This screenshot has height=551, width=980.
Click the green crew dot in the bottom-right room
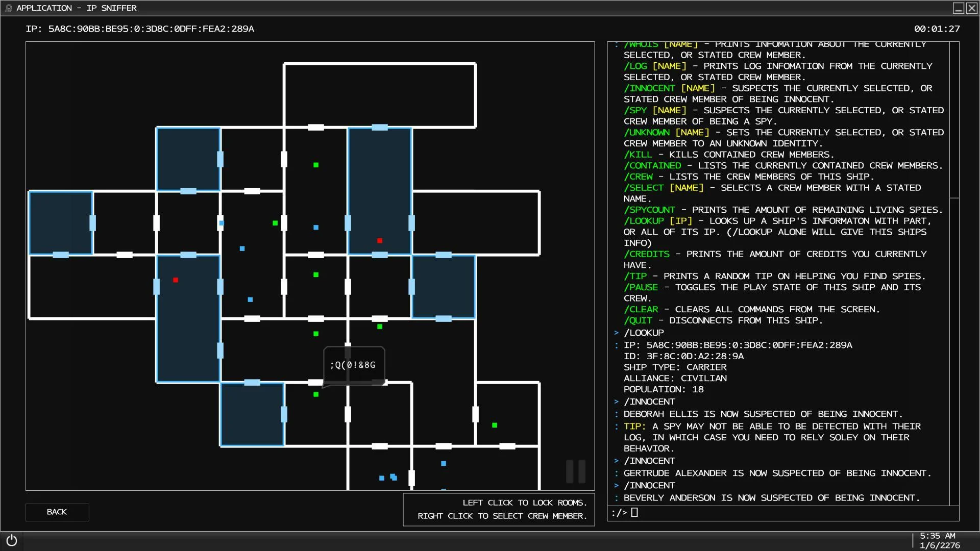(495, 425)
